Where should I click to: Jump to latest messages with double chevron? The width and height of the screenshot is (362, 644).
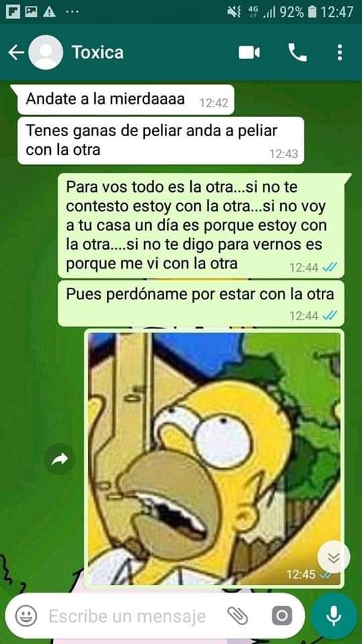(334, 557)
